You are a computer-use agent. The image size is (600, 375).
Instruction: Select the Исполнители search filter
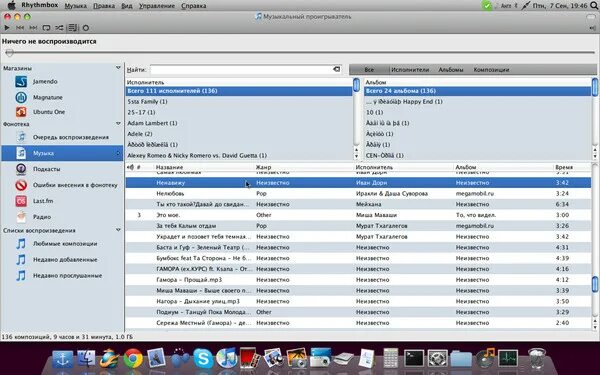pyautogui.click(x=410, y=70)
